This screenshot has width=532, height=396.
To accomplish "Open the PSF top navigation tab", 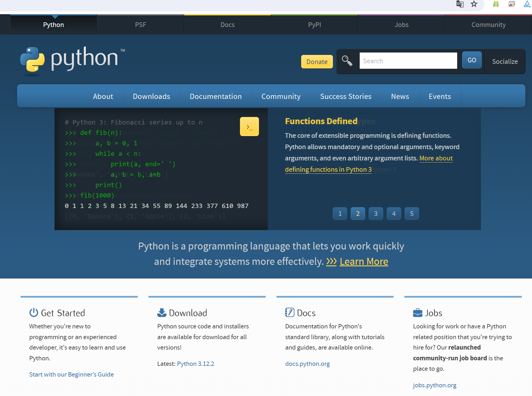I will [x=140, y=25].
